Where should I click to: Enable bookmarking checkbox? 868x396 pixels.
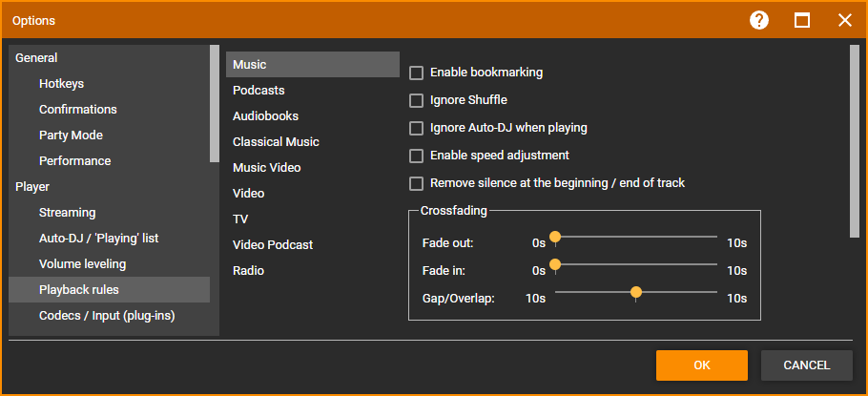[416, 73]
